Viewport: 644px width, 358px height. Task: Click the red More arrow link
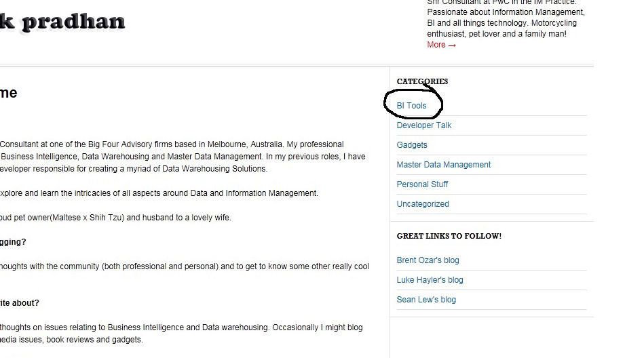[441, 45]
